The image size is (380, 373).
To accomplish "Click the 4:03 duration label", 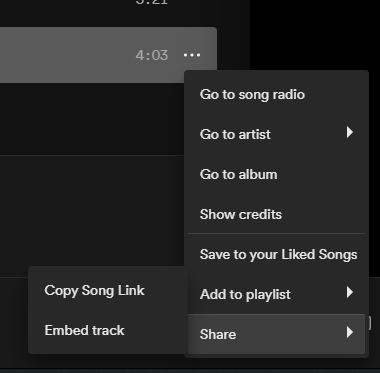I will (152, 55).
